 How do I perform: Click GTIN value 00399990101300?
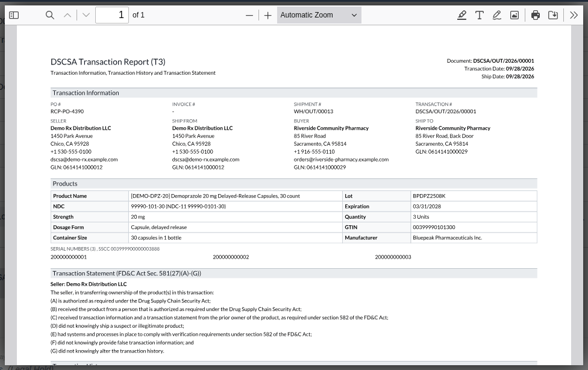coord(434,227)
